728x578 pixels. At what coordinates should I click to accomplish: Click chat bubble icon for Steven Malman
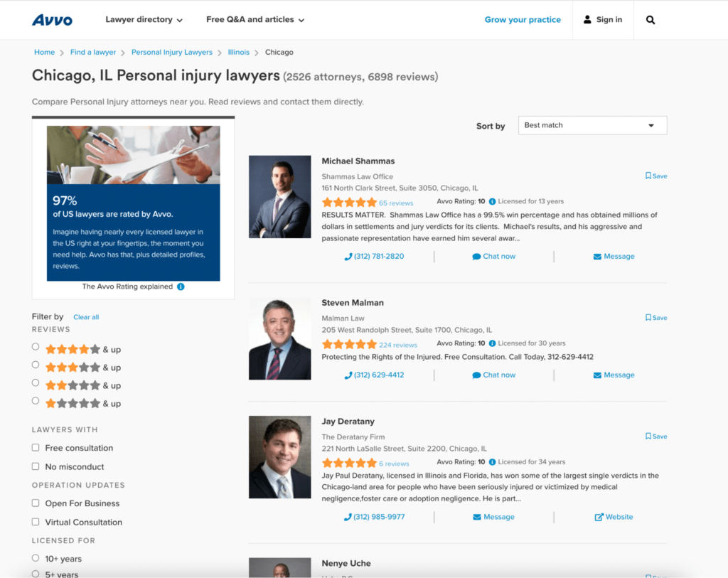[476, 375]
